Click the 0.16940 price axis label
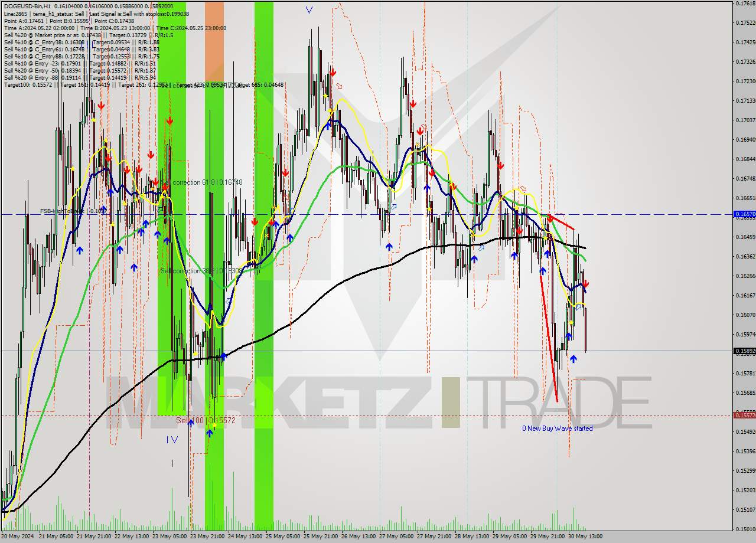Screen dimensions: 756x543 click(745, 139)
